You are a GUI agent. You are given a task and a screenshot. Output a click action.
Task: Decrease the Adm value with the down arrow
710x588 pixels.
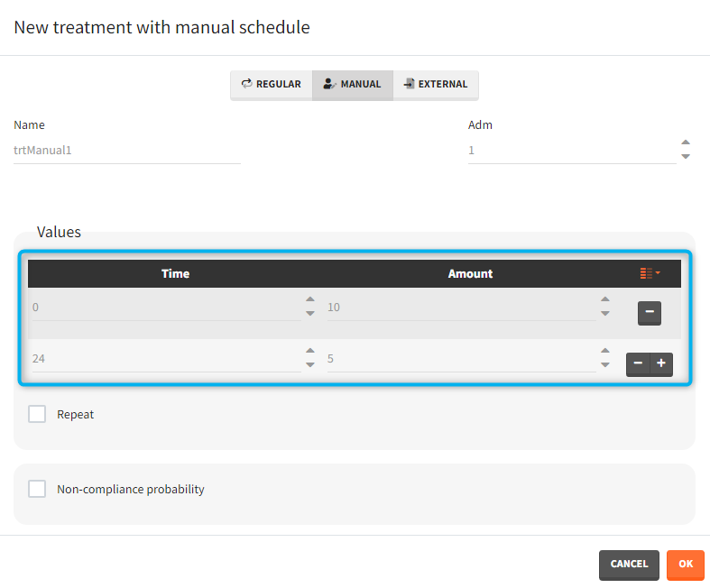(686, 156)
